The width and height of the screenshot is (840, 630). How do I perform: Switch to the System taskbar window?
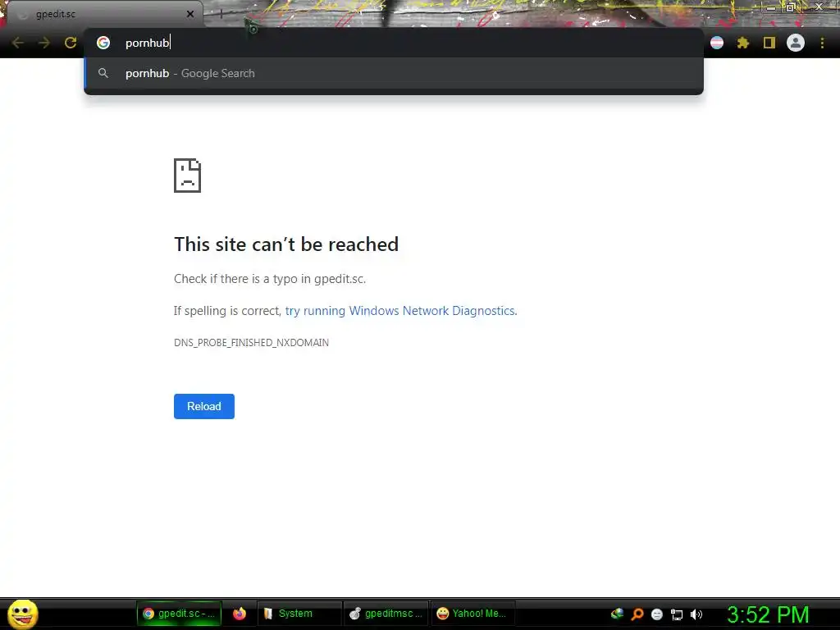point(299,614)
